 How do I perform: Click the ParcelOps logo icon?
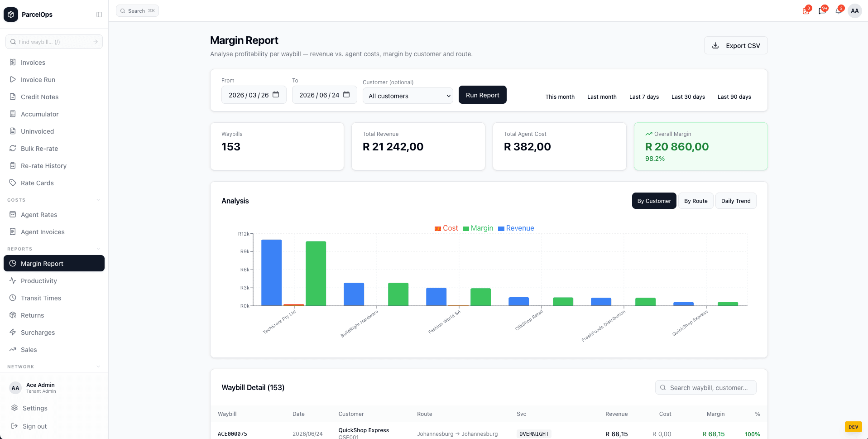point(11,14)
